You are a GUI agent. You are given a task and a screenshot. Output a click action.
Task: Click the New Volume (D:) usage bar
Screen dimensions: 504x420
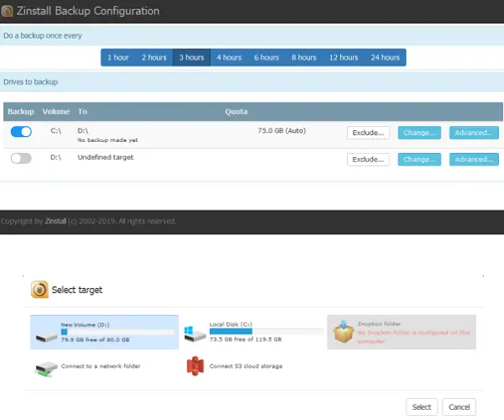tap(118, 332)
